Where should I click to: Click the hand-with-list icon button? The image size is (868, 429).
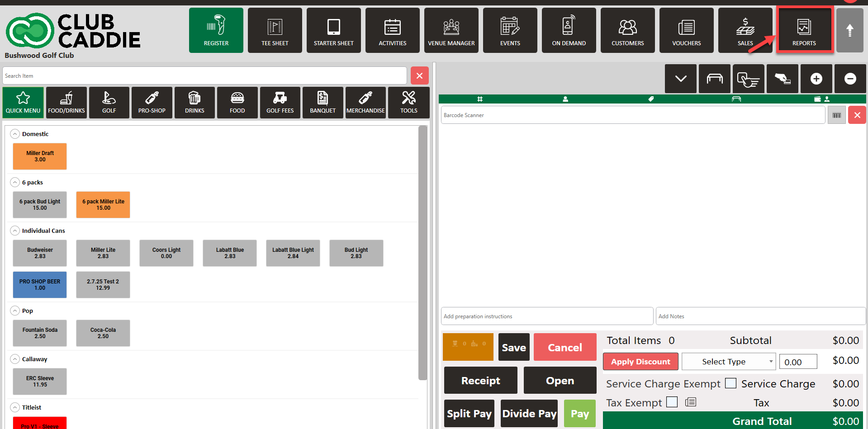pos(749,79)
